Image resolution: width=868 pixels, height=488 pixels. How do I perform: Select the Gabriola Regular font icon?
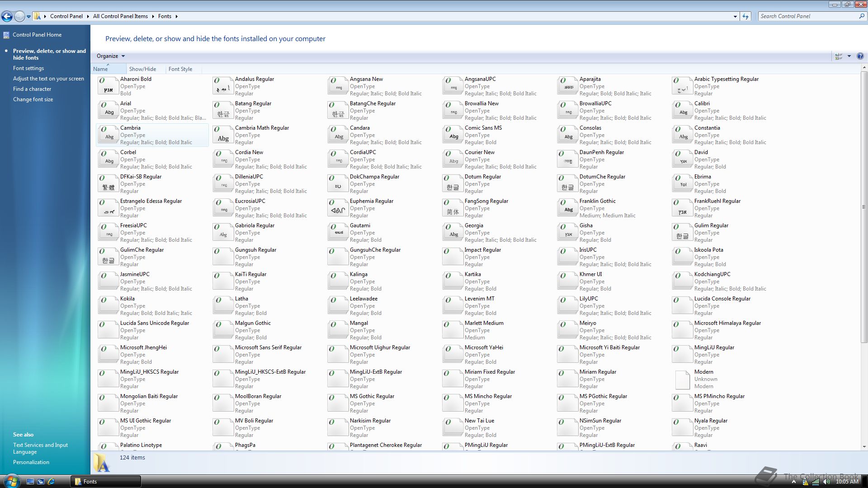click(223, 232)
